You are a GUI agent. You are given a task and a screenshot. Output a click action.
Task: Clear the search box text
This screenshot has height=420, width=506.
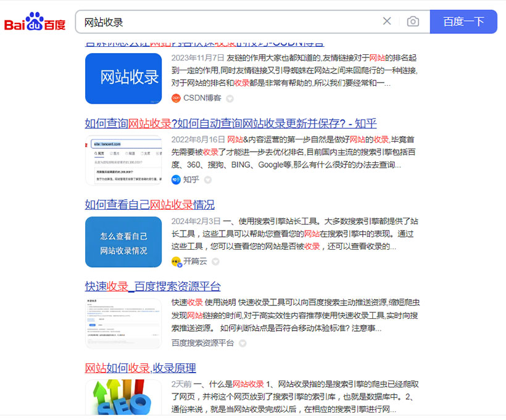(x=387, y=22)
